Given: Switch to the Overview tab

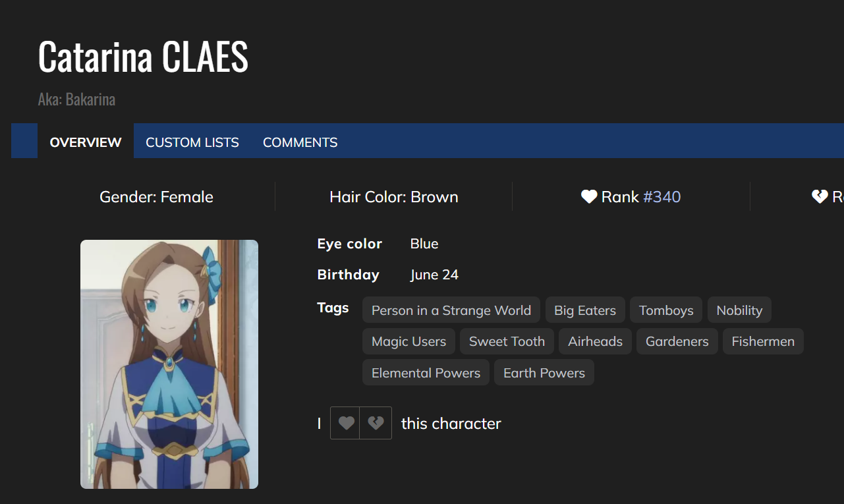Looking at the screenshot, I should (x=86, y=142).
